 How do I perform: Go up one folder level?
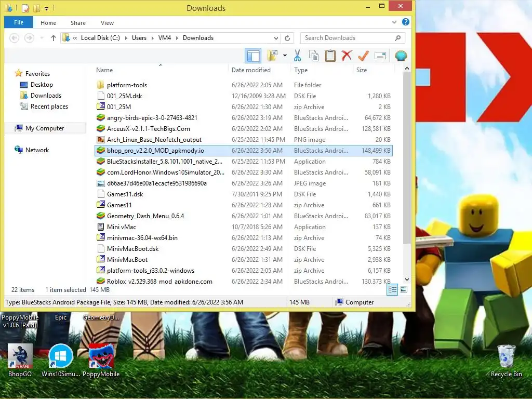tap(54, 37)
